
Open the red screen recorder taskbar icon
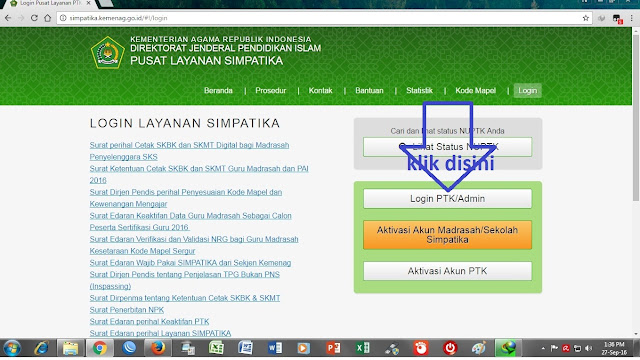tap(420, 348)
